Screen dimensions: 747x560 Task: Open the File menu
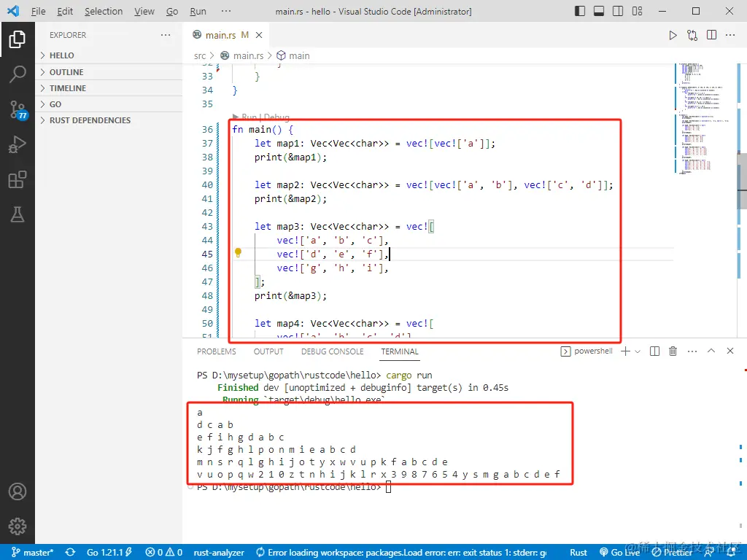(38, 11)
